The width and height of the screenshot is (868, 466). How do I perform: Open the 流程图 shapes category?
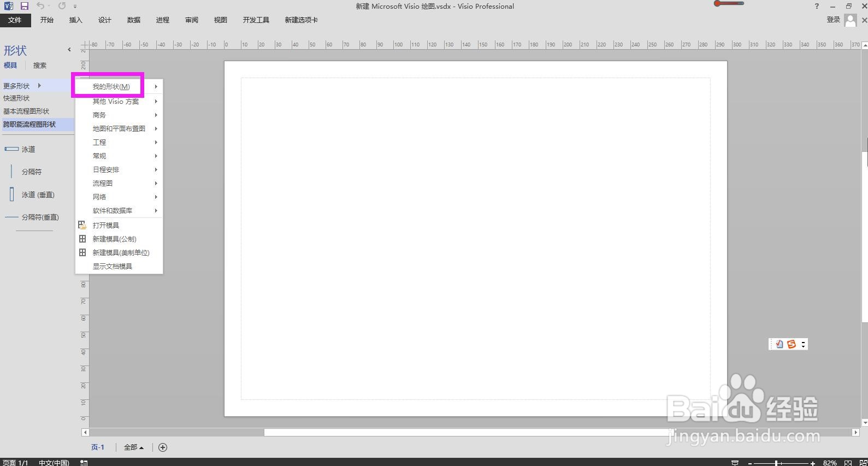[119, 184]
